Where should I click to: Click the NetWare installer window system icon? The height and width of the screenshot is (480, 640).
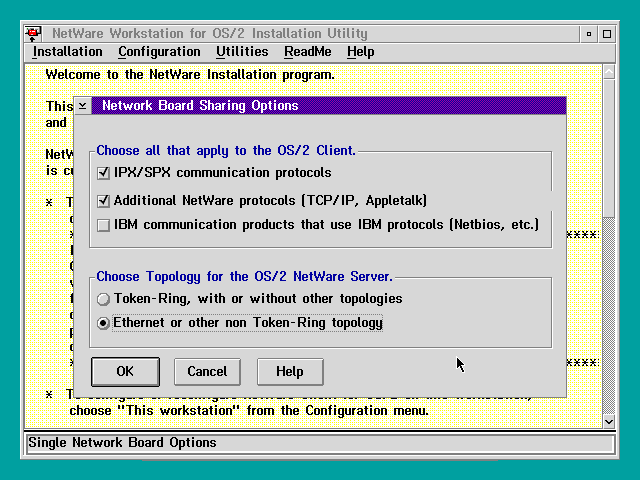pos(33,33)
